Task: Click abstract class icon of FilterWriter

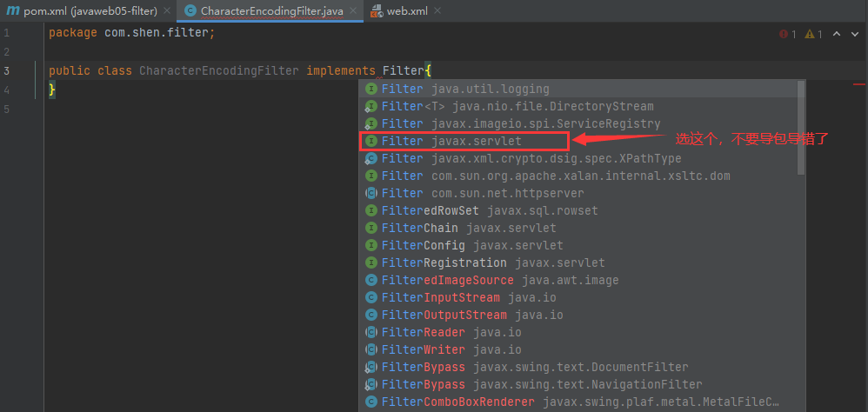Action: click(x=371, y=349)
